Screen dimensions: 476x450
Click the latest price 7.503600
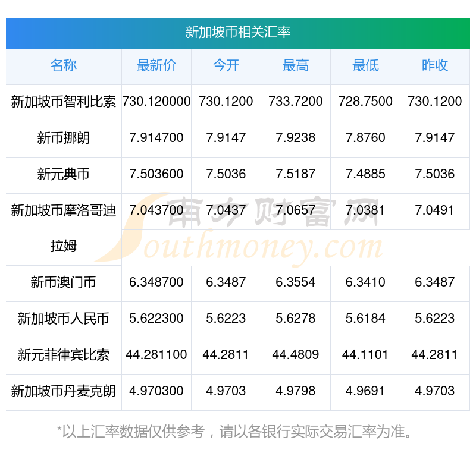pos(156,174)
